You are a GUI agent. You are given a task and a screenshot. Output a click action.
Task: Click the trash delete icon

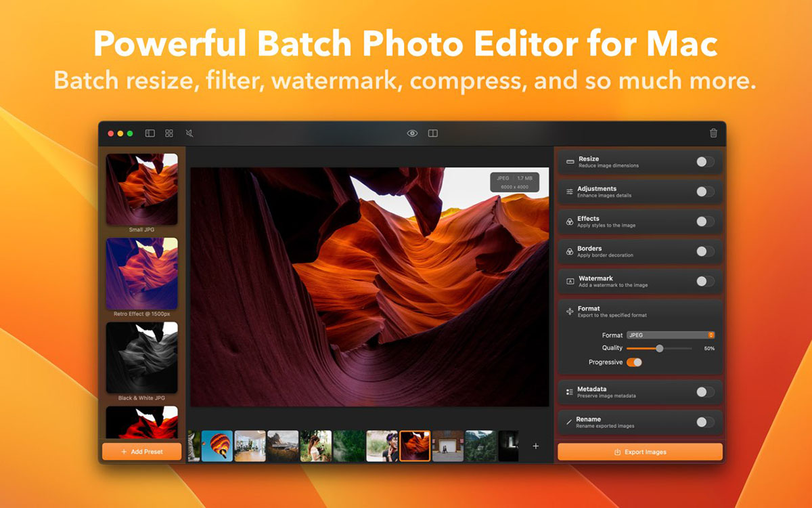pyautogui.click(x=713, y=133)
